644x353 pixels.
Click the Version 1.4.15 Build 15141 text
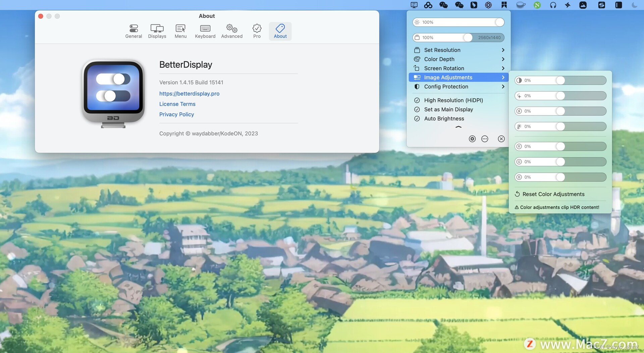(191, 83)
